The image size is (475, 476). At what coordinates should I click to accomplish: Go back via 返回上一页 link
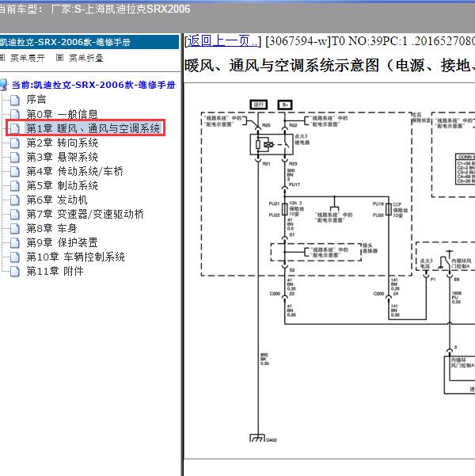(222, 41)
